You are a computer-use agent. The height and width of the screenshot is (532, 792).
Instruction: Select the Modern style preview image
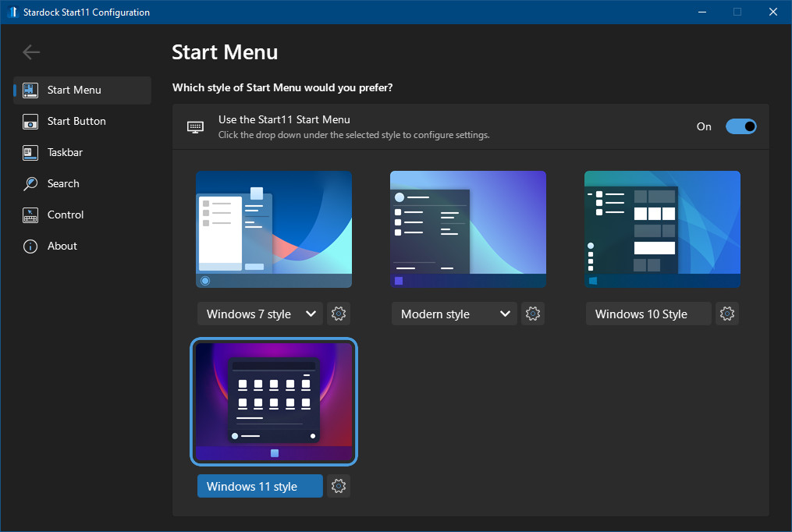point(467,229)
